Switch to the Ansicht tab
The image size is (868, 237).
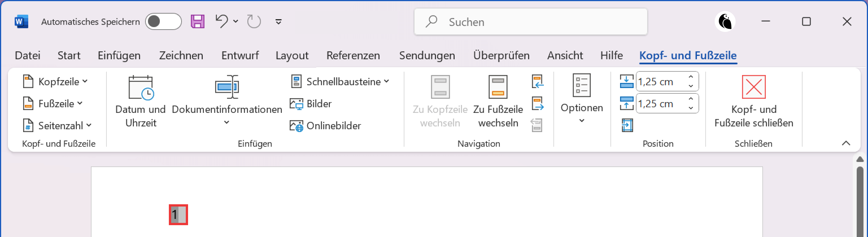(x=565, y=55)
